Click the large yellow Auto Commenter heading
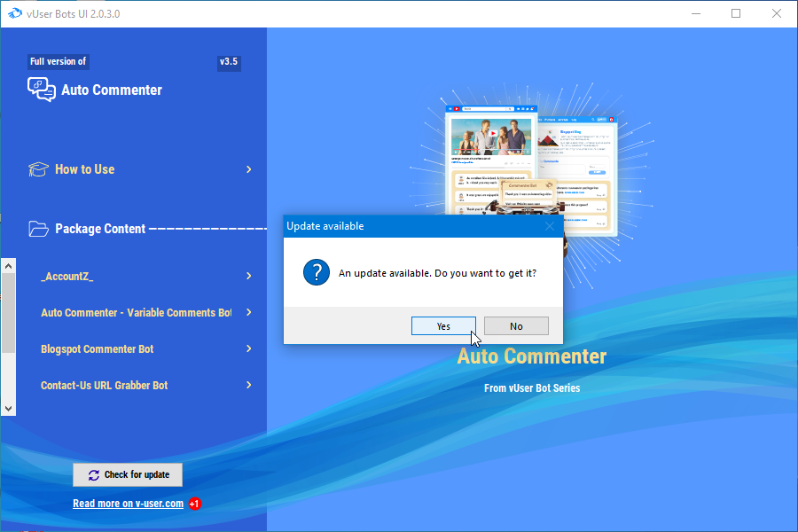The image size is (798, 532). tap(532, 356)
